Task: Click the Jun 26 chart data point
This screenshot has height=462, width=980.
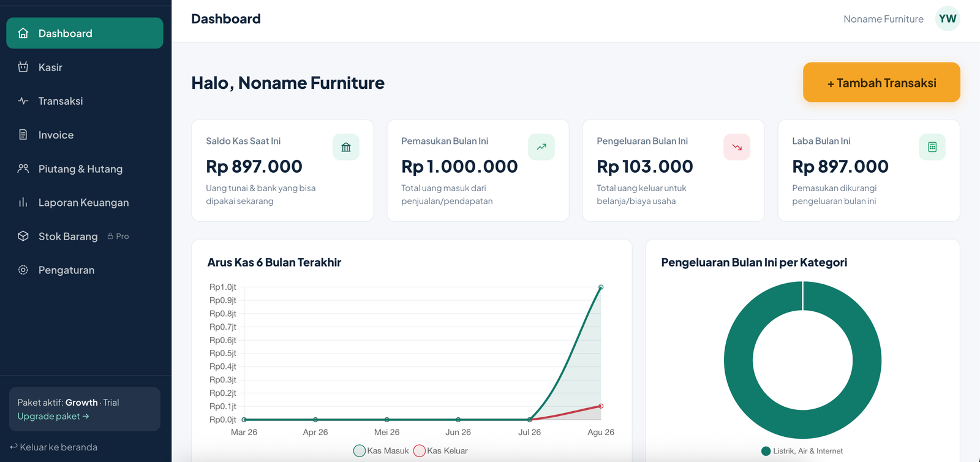Action: pos(458,420)
